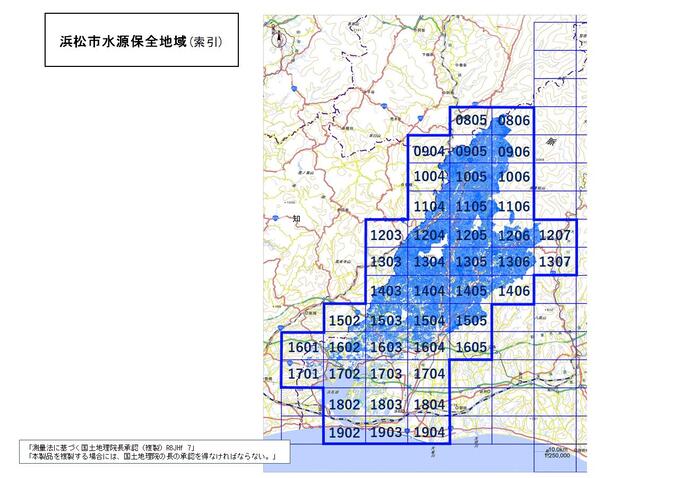The image size is (690, 478).
Task: Choose index block 1804
Action: (429, 402)
